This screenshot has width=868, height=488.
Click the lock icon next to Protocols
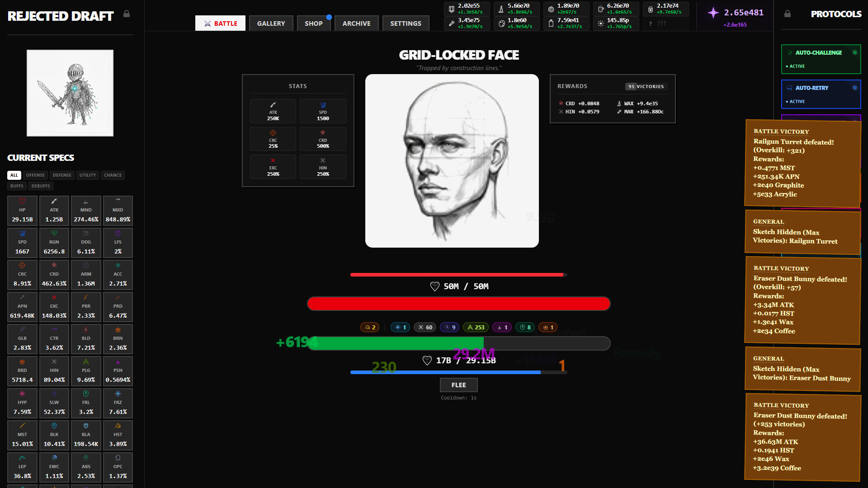[x=787, y=14]
